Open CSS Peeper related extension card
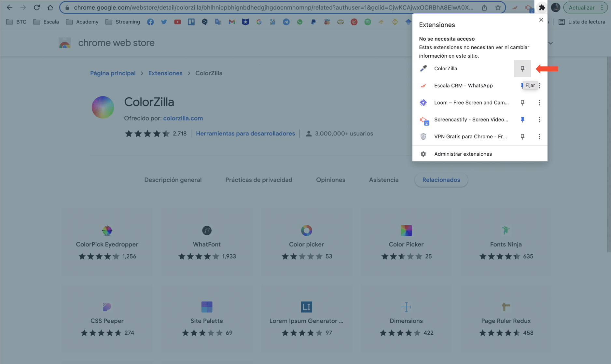The image size is (611, 364). tap(107, 318)
